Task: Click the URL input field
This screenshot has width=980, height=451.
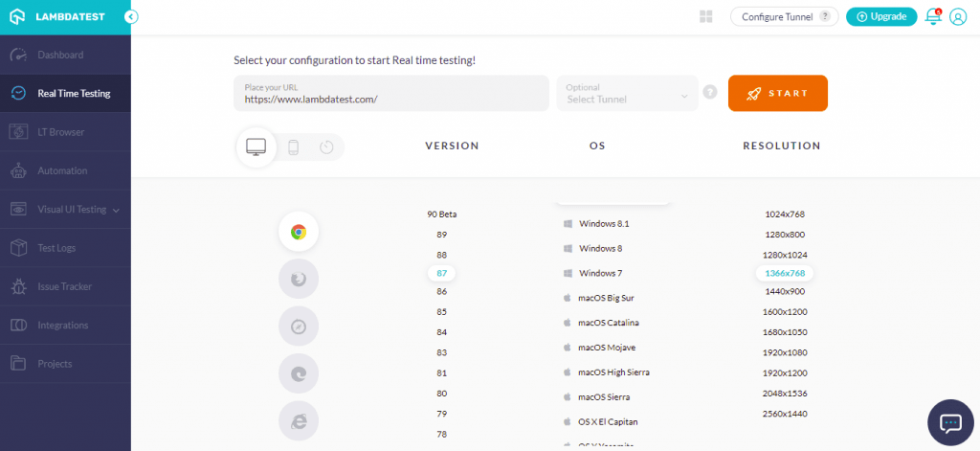Action: coord(390,94)
